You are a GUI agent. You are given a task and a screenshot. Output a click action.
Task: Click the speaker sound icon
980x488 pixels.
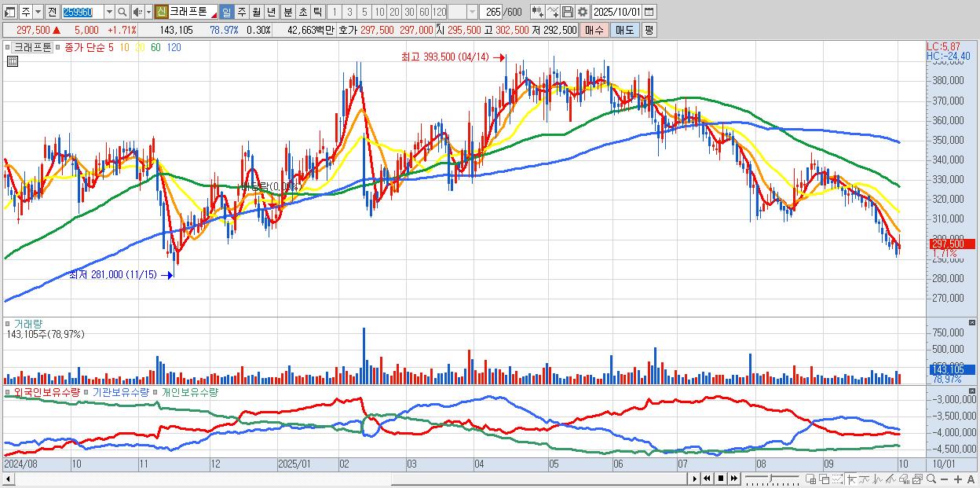coord(137,12)
